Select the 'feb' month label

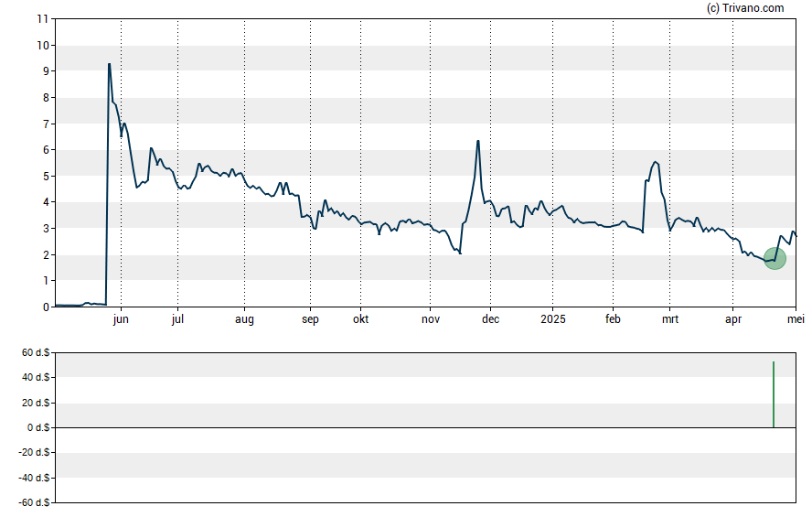pos(613,319)
